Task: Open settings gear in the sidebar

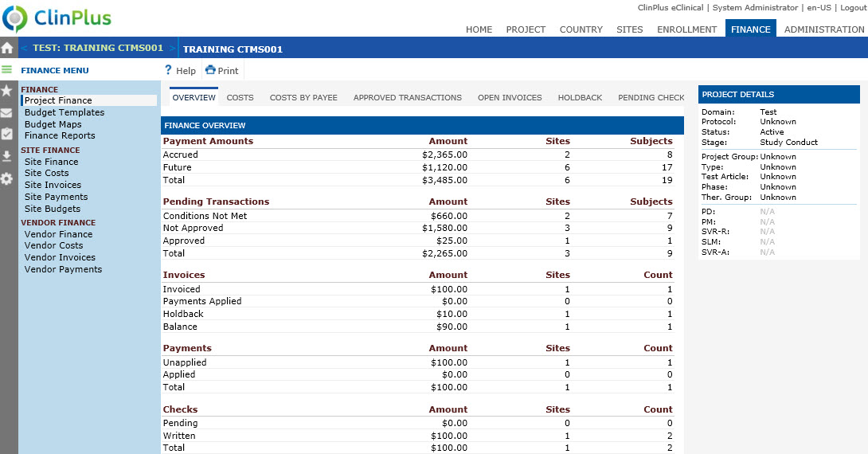Action: (7, 178)
